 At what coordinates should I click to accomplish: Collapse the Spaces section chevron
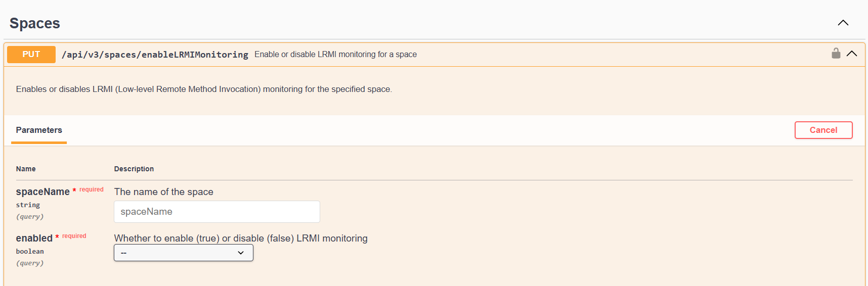pyautogui.click(x=843, y=23)
